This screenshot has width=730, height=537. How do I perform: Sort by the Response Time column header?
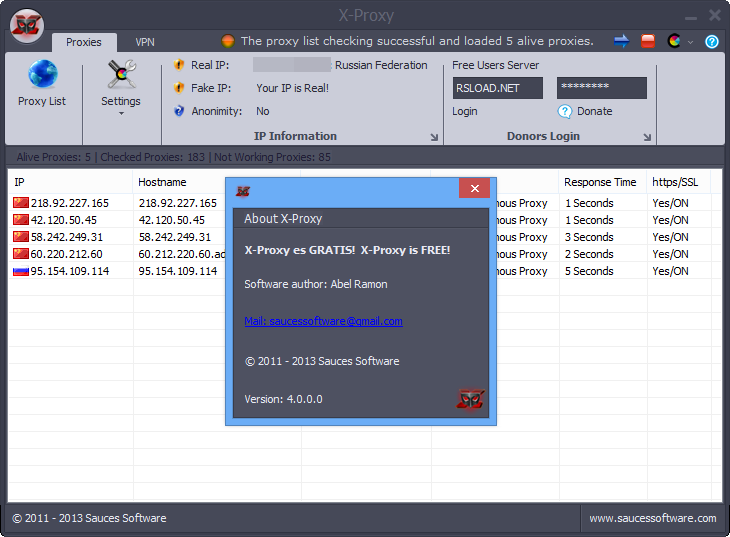pos(602,182)
